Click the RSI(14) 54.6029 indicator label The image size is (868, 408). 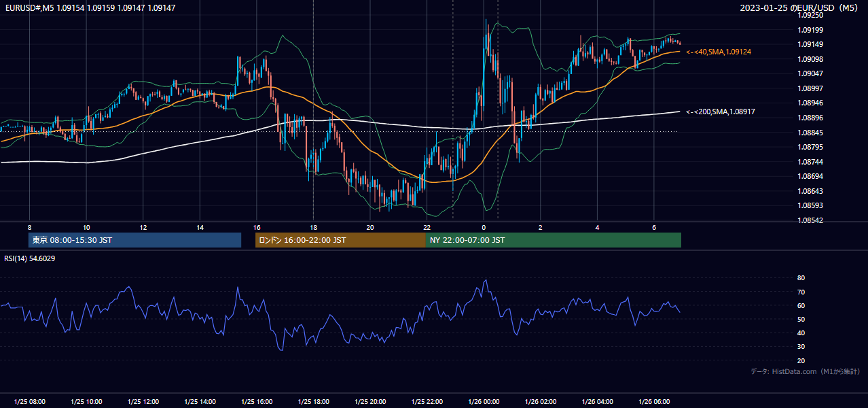coord(30,258)
